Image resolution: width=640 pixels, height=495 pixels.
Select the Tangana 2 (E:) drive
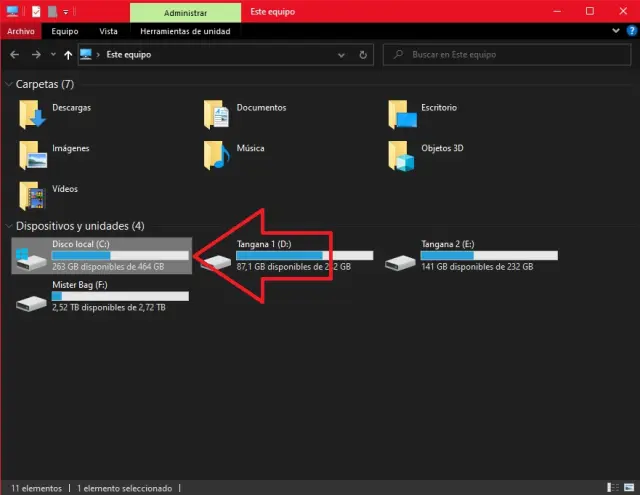(472, 255)
